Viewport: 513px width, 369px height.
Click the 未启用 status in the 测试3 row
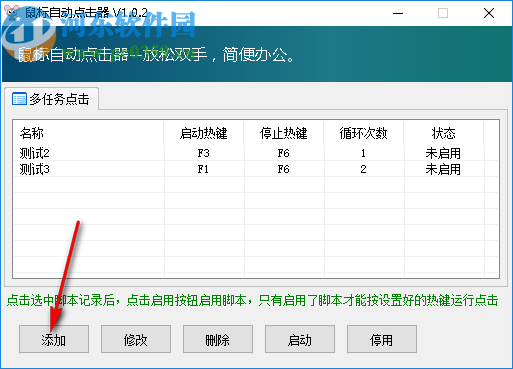click(x=443, y=169)
